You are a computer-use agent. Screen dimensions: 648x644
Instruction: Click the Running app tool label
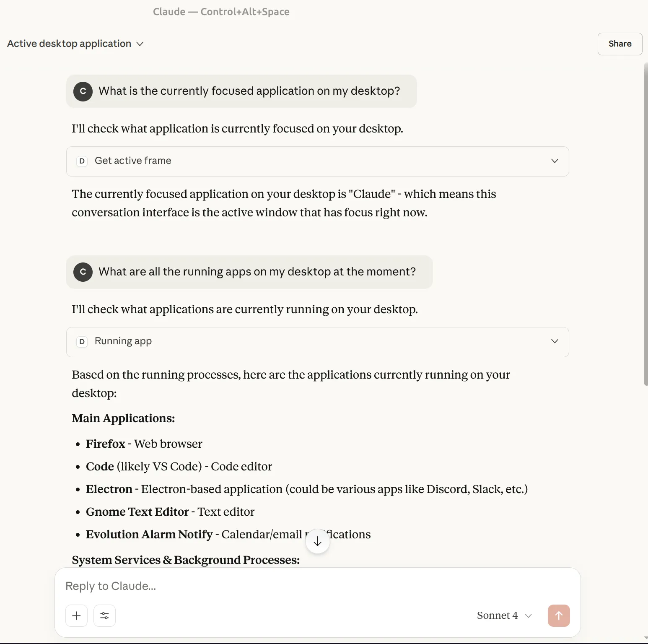click(x=123, y=341)
